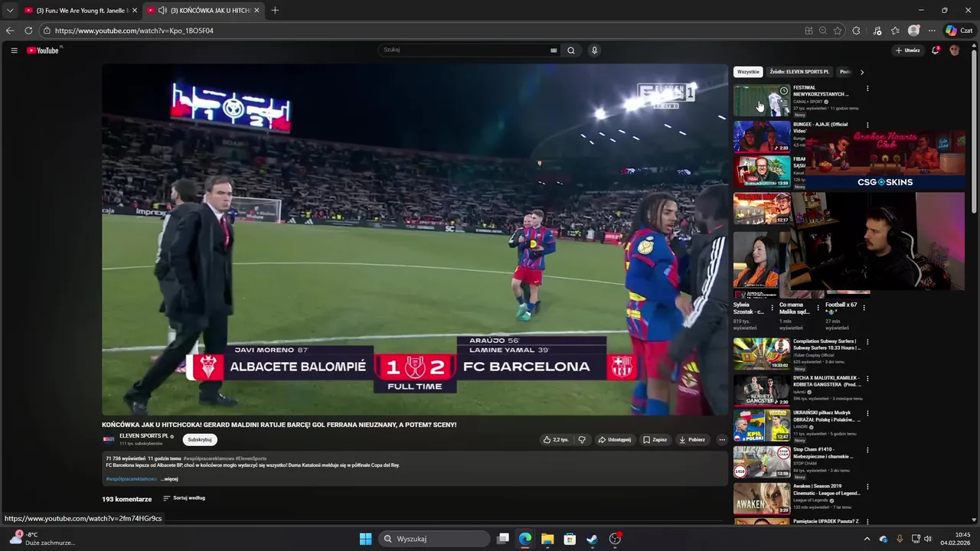
Task: Open browser extensions puzzle icon
Action: pos(856,31)
